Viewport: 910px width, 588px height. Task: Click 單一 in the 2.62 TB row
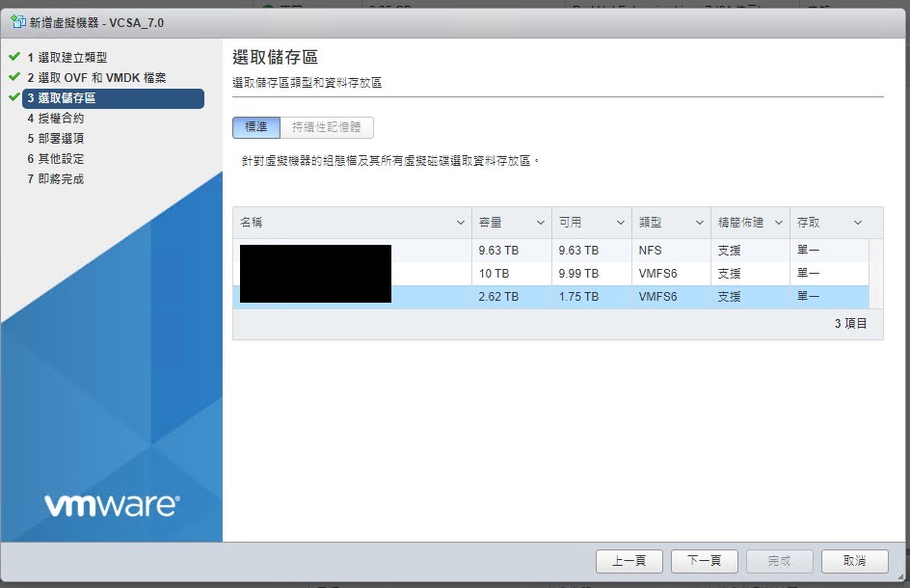point(808,297)
